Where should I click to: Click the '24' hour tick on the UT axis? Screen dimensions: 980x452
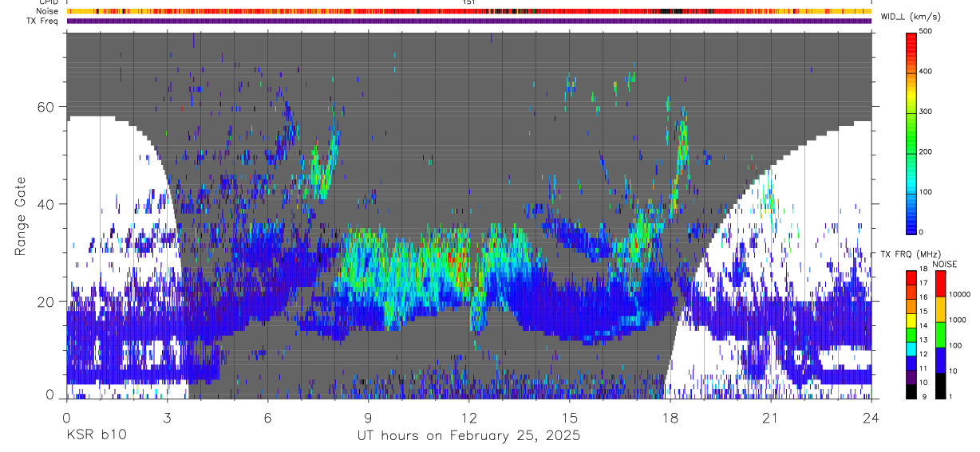pos(871,418)
